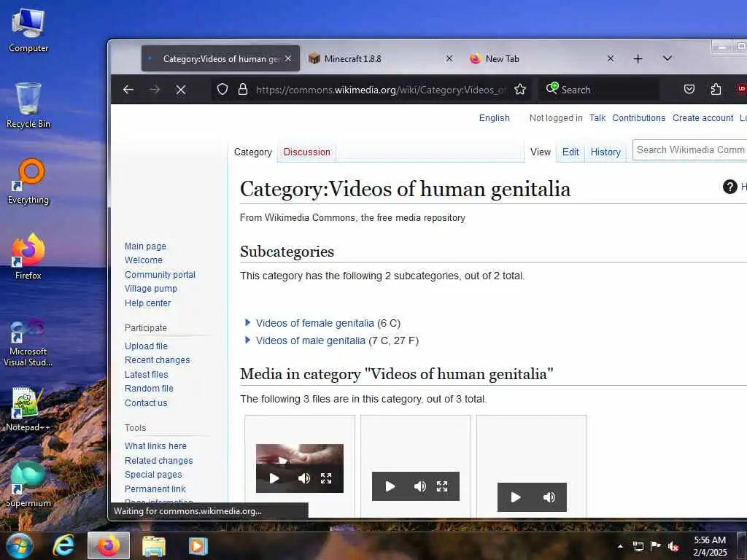Open Permanent link in Tools
The width and height of the screenshot is (747, 560).
[x=155, y=489]
